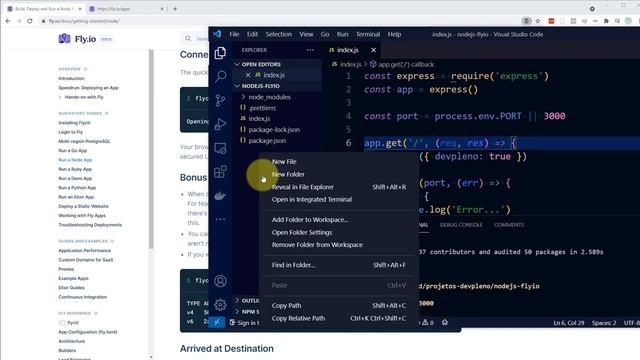
Task: Click the search magnifier icon on Fly.io docs
Action: (188, 38)
